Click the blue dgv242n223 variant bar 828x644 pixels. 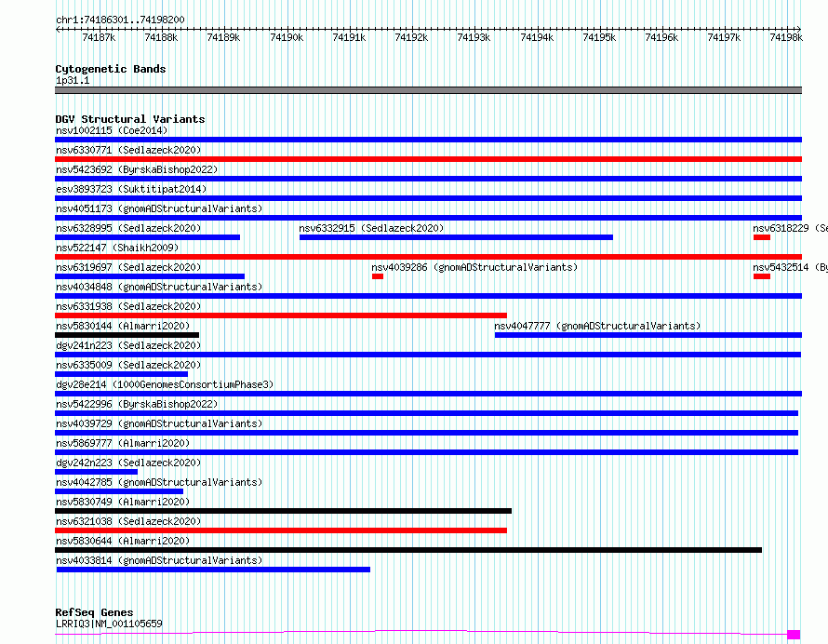pos(96,472)
